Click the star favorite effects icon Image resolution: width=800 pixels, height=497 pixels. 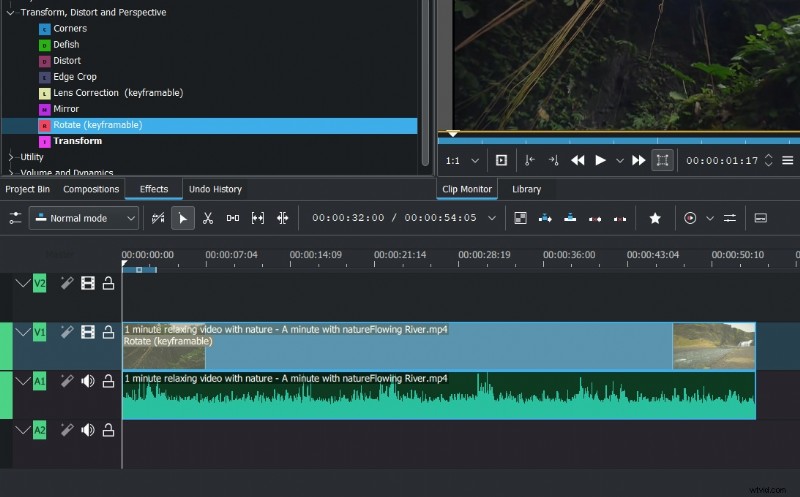[x=655, y=218]
